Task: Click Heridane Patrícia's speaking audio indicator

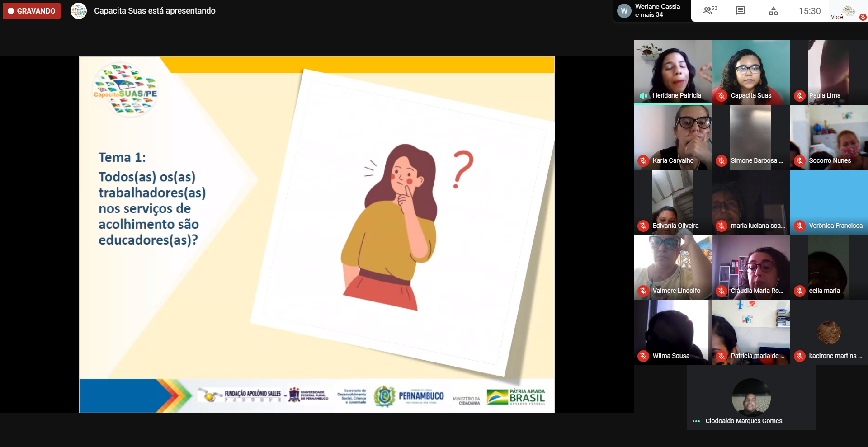Action: 643,96
